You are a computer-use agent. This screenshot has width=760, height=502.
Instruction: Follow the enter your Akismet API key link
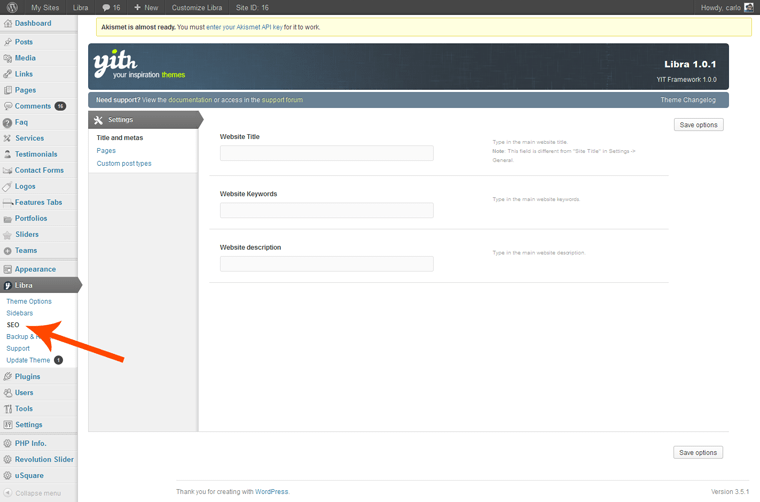(x=244, y=27)
